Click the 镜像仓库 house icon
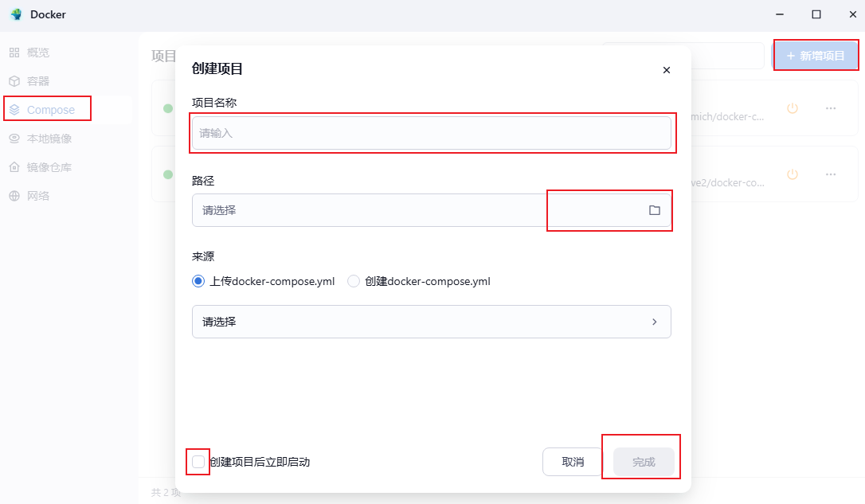 (x=14, y=167)
